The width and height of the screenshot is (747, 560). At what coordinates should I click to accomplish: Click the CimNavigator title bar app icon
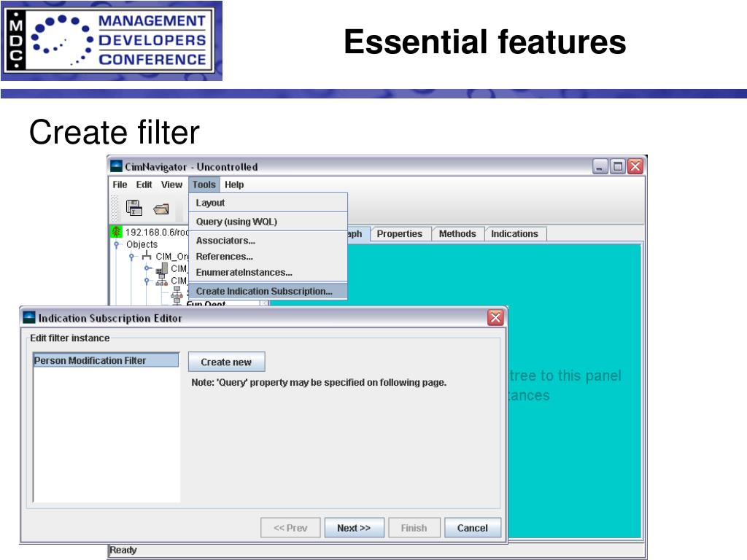pyautogui.click(x=116, y=166)
